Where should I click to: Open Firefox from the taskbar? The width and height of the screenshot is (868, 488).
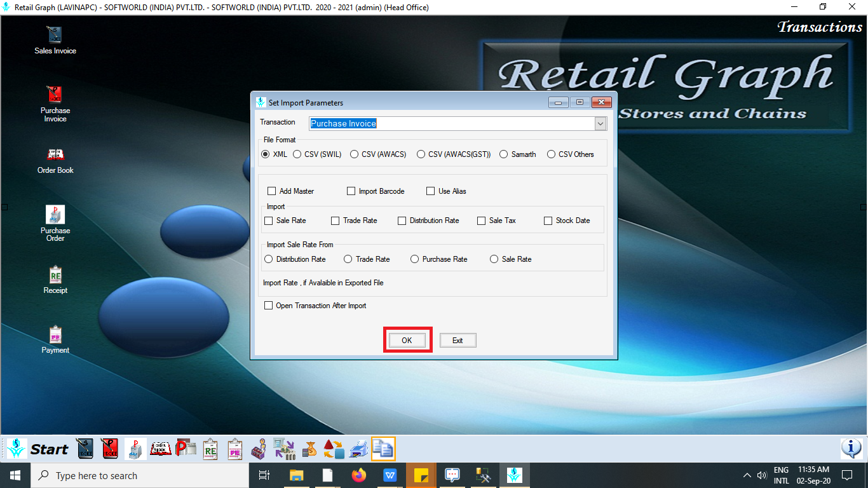coord(359,475)
